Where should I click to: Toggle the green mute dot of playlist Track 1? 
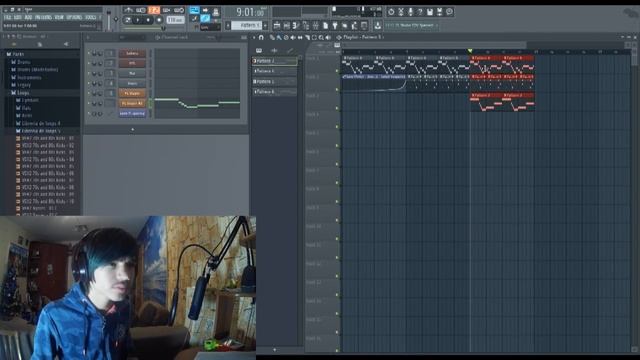pyautogui.click(x=337, y=71)
